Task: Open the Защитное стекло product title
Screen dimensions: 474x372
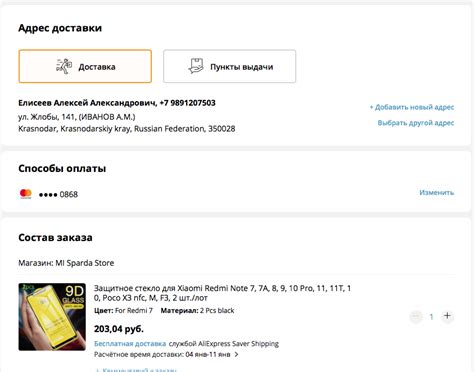Action: 222,293
